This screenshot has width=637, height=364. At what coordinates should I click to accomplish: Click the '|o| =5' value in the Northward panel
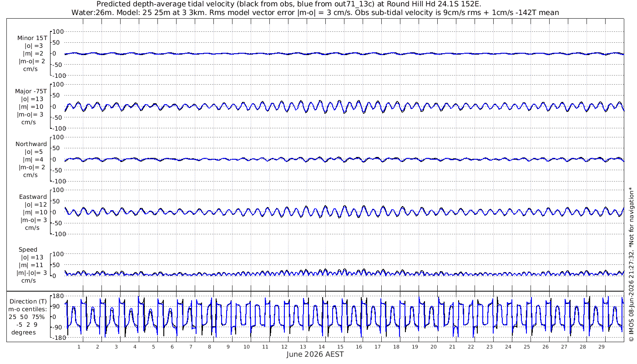[34, 152]
